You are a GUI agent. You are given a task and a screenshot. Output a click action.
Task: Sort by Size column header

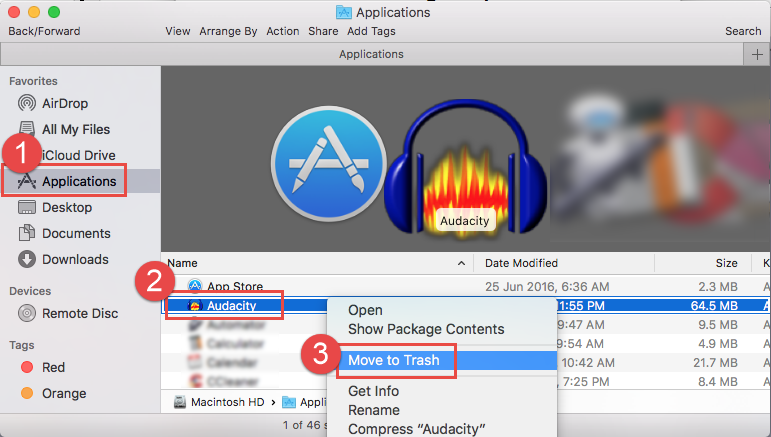tap(726, 263)
